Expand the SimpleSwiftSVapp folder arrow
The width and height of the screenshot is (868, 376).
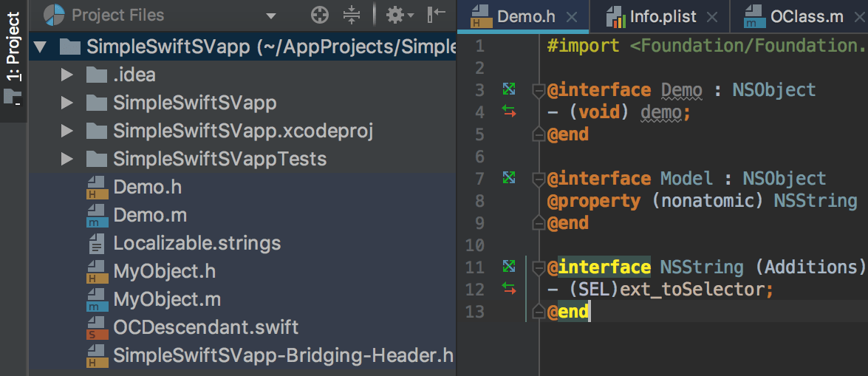tap(67, 103)
